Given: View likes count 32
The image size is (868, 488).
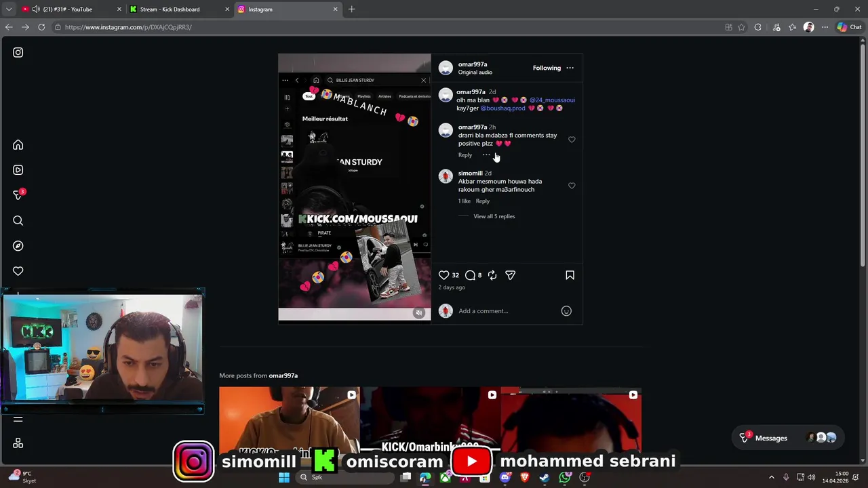Looking at the screenshot, I should point(456,275).
